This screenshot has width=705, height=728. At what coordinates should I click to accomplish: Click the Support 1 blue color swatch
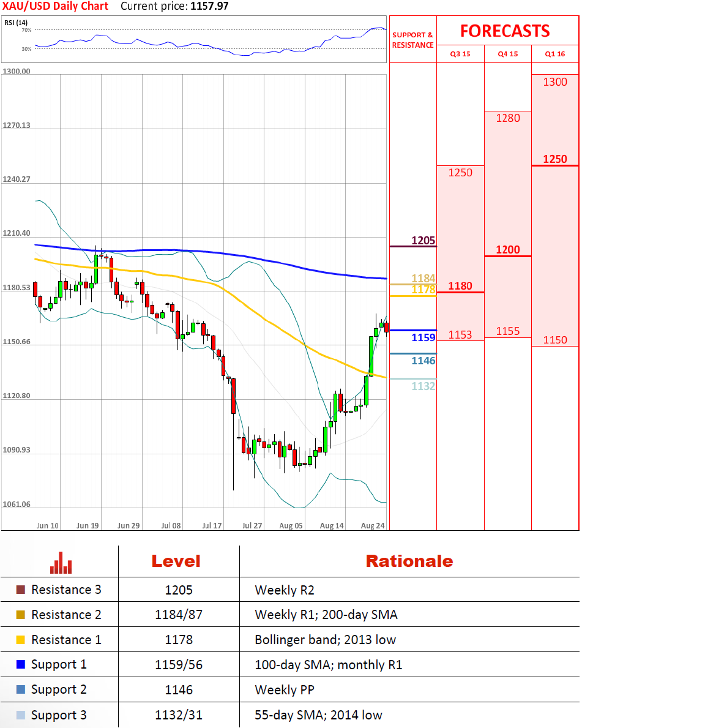(x=20, y=664)
